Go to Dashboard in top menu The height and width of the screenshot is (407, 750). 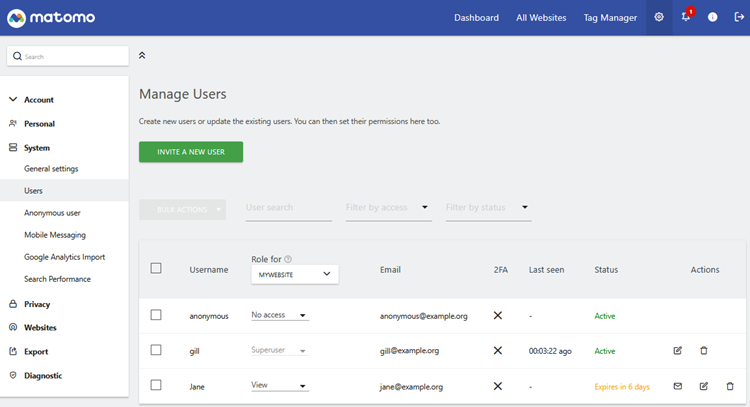[x=476, y=18]
